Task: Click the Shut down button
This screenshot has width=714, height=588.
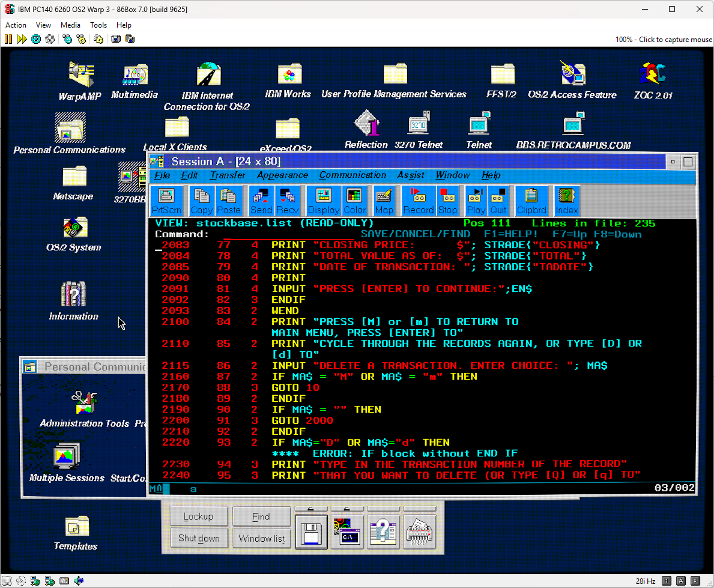Action: [x=199, y=538]
